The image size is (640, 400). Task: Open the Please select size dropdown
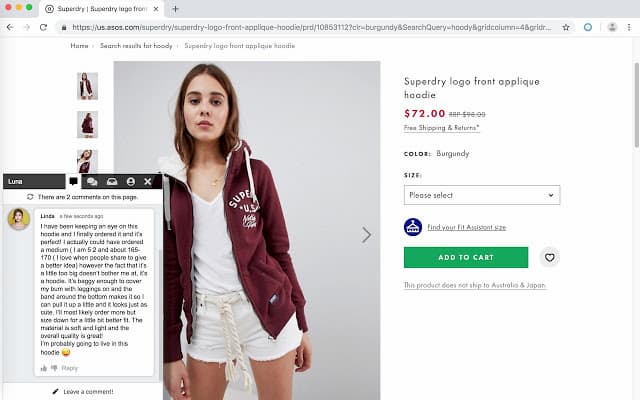[482, 195]
